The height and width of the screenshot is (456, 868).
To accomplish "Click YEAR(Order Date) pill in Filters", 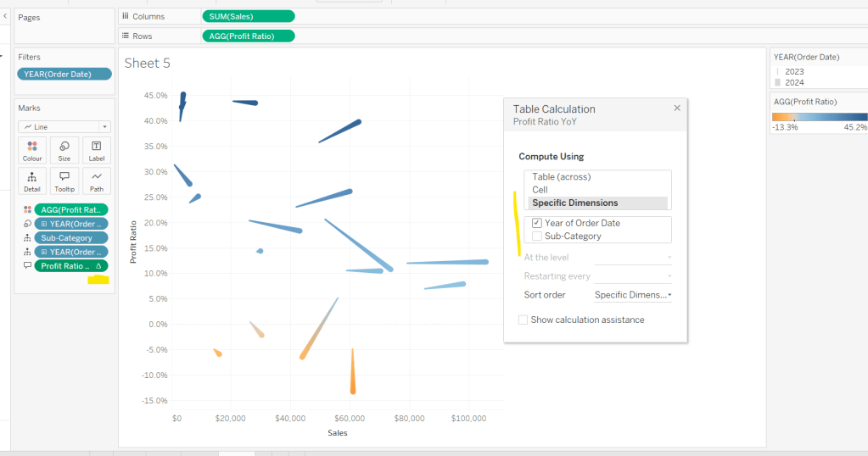I will (x=64, y=75).
